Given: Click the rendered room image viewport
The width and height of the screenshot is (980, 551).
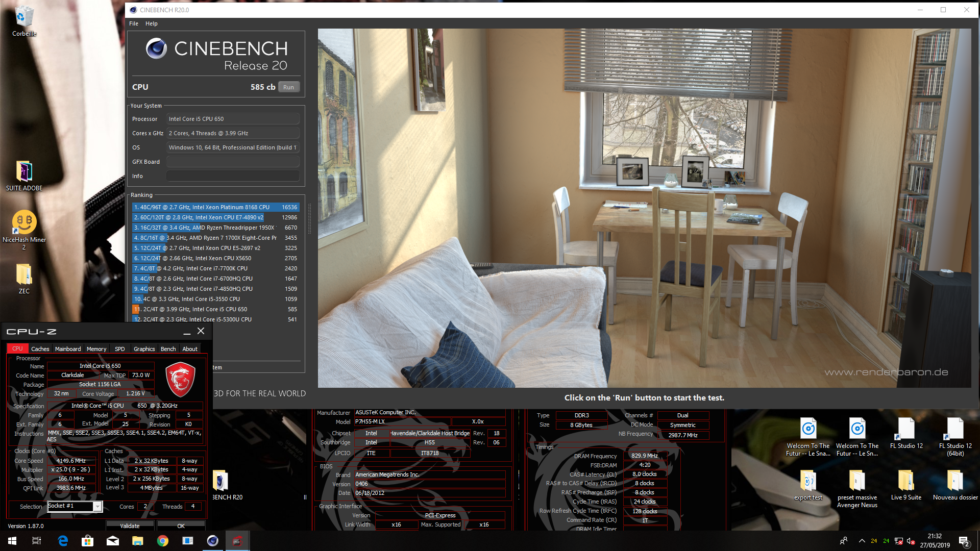Looking at the screenshot, I should tap(644, 208).
